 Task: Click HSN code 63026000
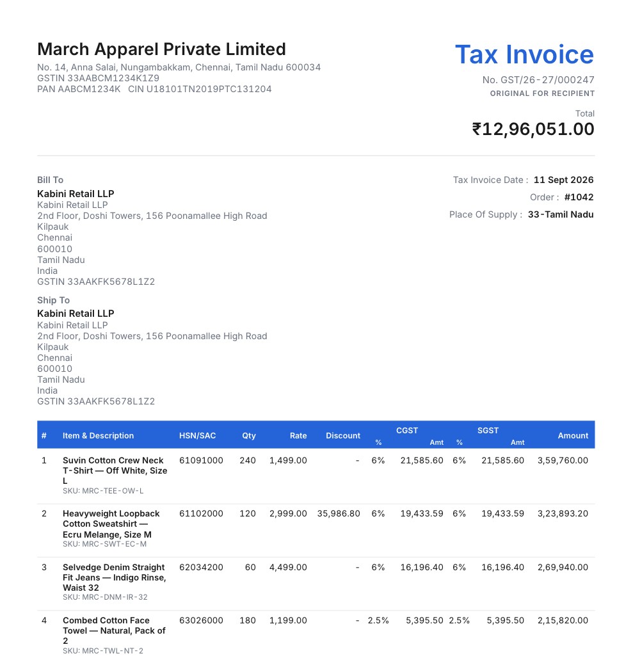pyautogui.click(x=201, y=620)
